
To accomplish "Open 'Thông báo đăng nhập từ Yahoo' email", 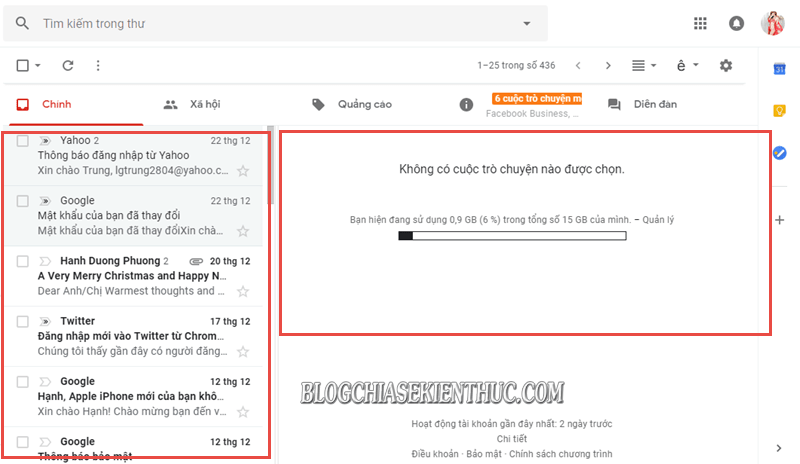I will pyautogui.click(x=113, y=155).
